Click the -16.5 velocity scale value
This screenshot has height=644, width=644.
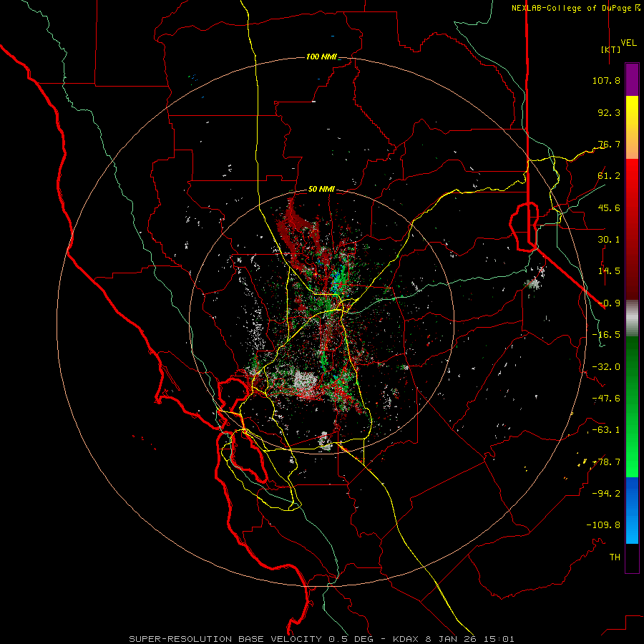click(x=606, y=335)
